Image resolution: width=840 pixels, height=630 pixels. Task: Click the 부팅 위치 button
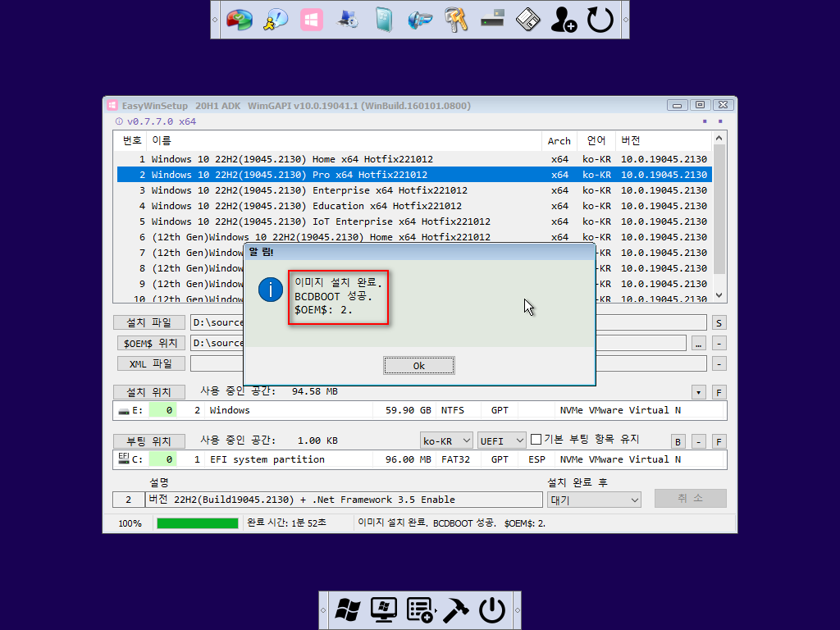[149, 441]
